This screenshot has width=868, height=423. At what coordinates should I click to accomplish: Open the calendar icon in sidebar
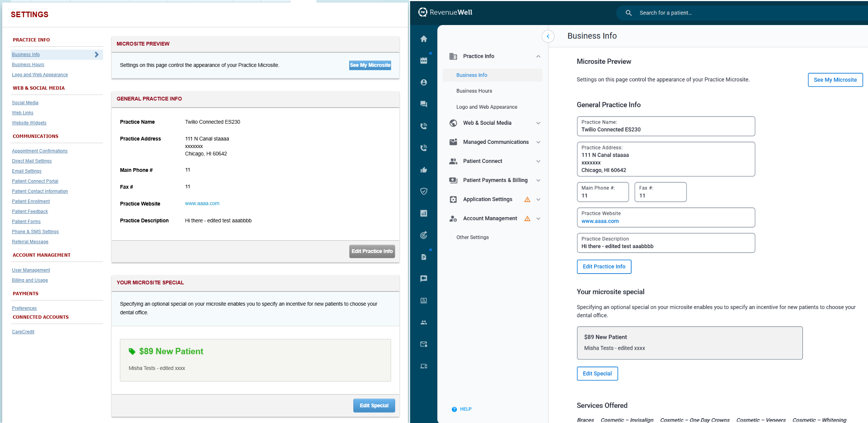[x=424, y=61]
